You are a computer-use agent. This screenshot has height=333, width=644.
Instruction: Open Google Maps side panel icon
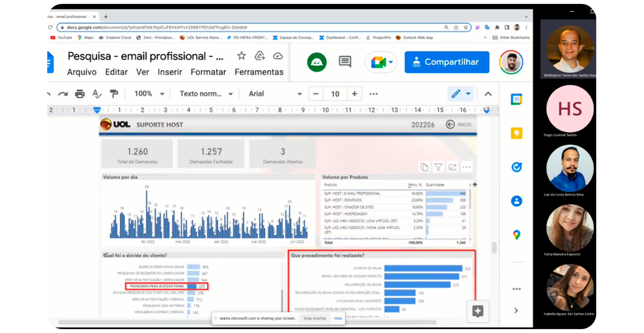pos(517,235)
